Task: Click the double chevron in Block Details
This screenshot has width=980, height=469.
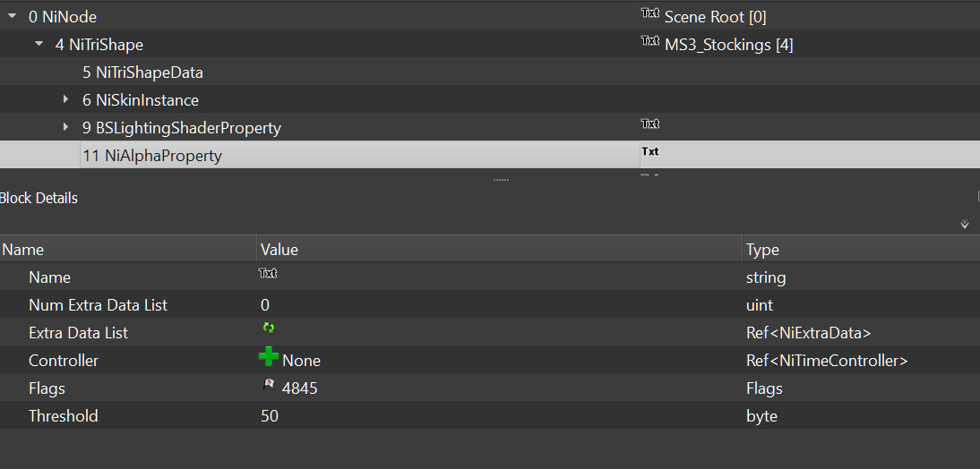Action: point(965,224)
